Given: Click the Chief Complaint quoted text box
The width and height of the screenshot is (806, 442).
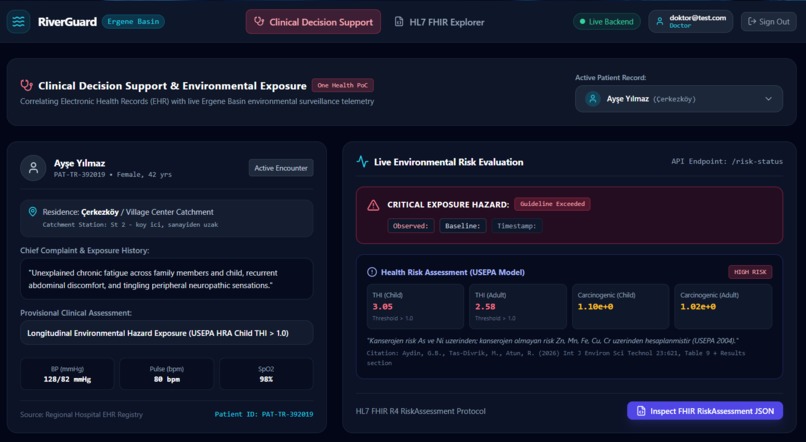Looking at the screenshot, I should (167, 279).
